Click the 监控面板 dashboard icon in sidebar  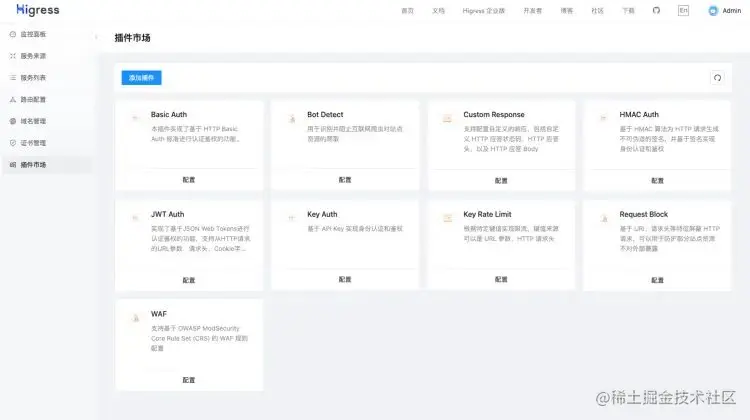click(x=13, y=34)
